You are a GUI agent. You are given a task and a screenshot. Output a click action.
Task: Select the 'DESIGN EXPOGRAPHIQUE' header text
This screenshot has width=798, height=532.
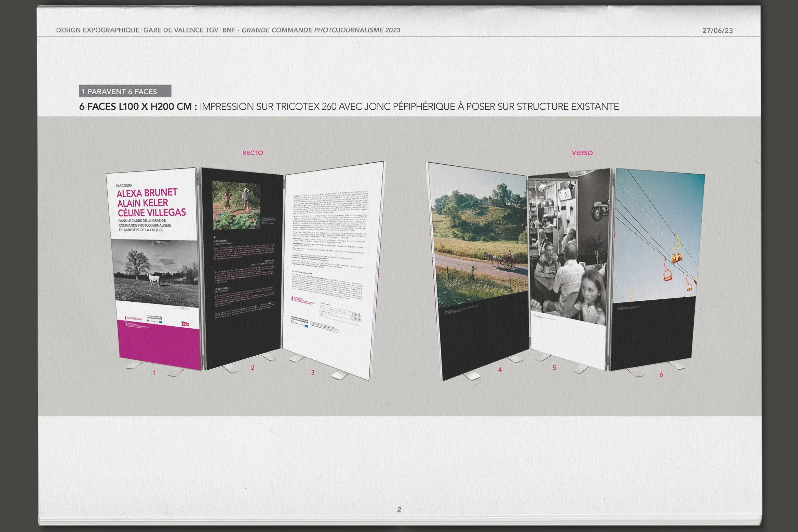coord(98,30)
